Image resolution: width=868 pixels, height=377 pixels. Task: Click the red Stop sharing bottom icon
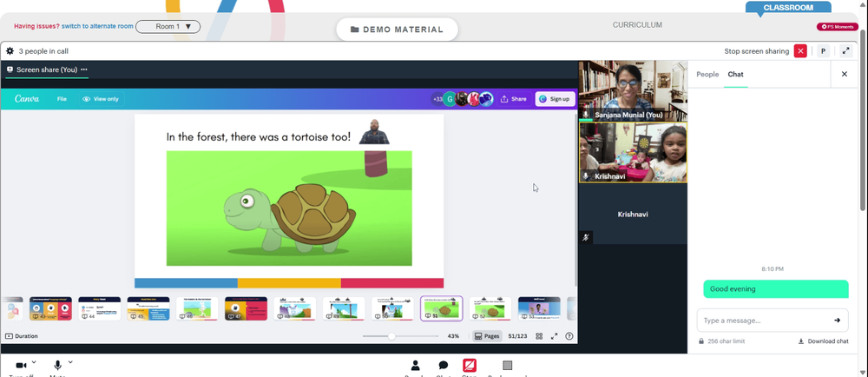[470, 367]
